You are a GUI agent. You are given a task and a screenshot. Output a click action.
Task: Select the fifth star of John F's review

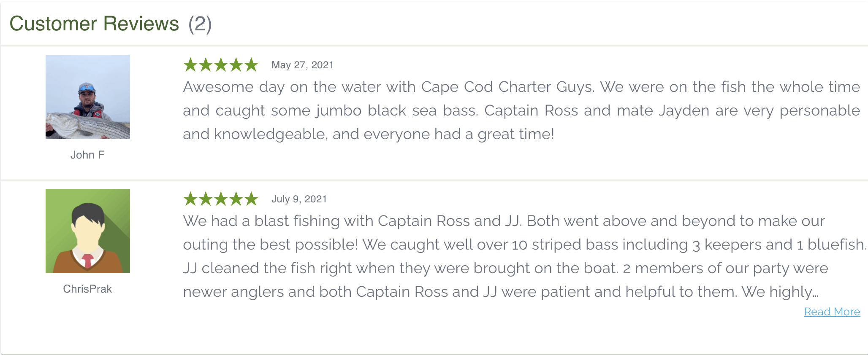coord(252,65)
